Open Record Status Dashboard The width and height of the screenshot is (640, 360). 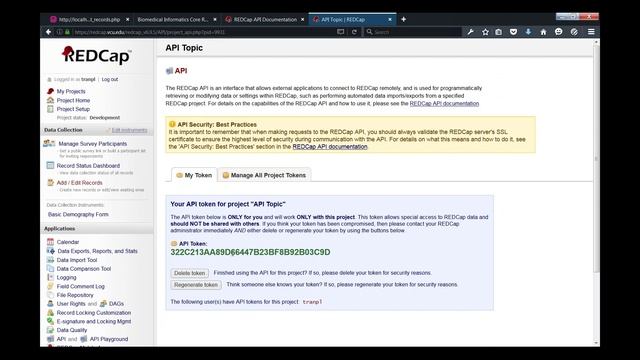[88, 166]
